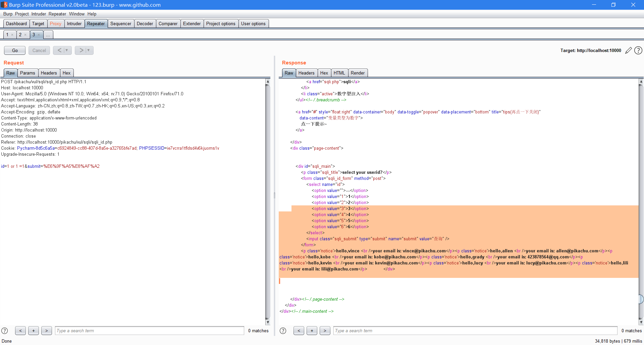Viewport: 644px width, 345px height.
Task: Click the POST body line id=1 or 1=1
Action: point(50,166)
